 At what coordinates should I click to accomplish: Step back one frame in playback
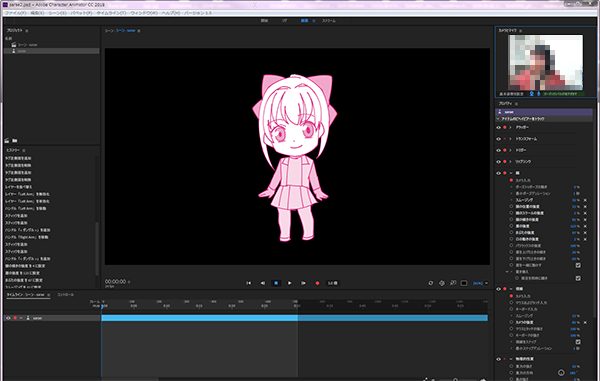pos(262,283)
